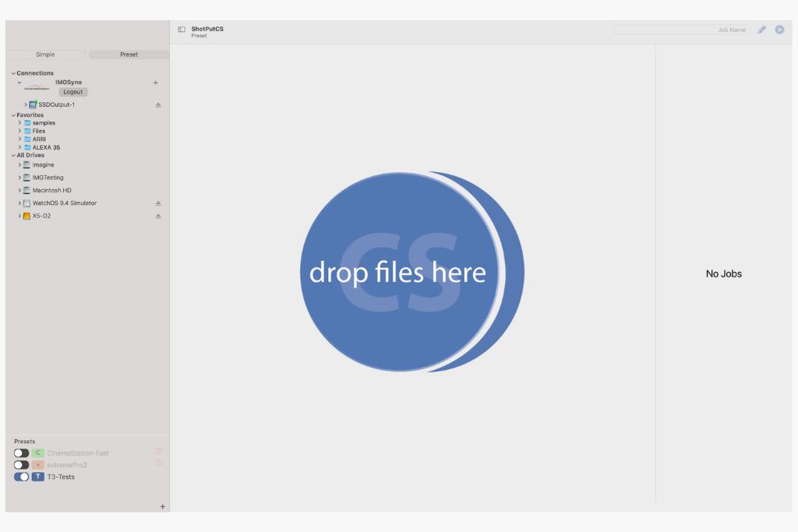Select the SSDOutput-1 row label
This screenshot has height=532, width=798.
click(x=56, y=105)
